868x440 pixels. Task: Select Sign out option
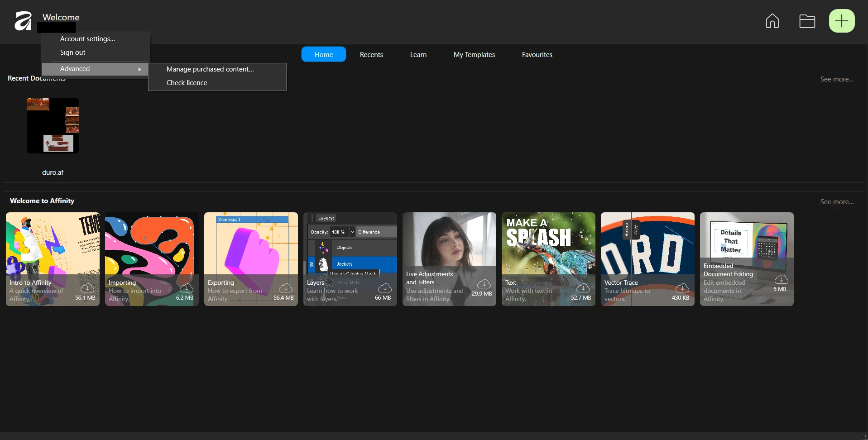[72, 53]
